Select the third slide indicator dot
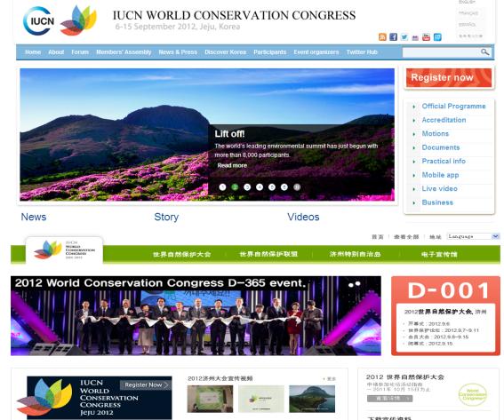This screenshot has width=504, height=420. pyautogui.click(x=247, y=187)
